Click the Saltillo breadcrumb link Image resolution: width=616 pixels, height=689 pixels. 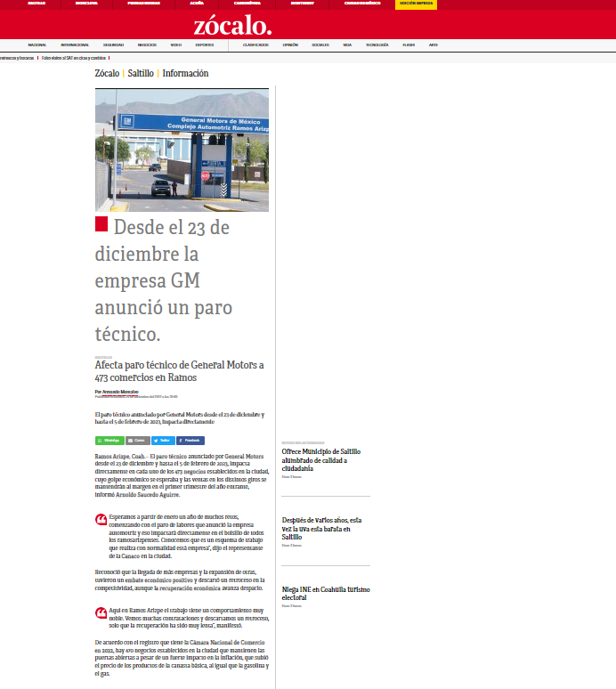[x=141, y=73]
